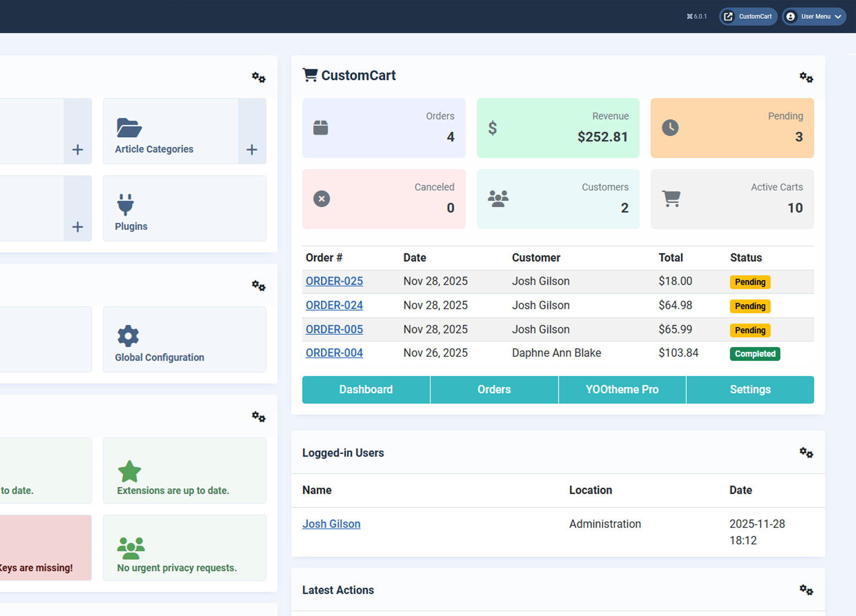
Task: Open the CustomCart site preview button
Action: point(748,17)
